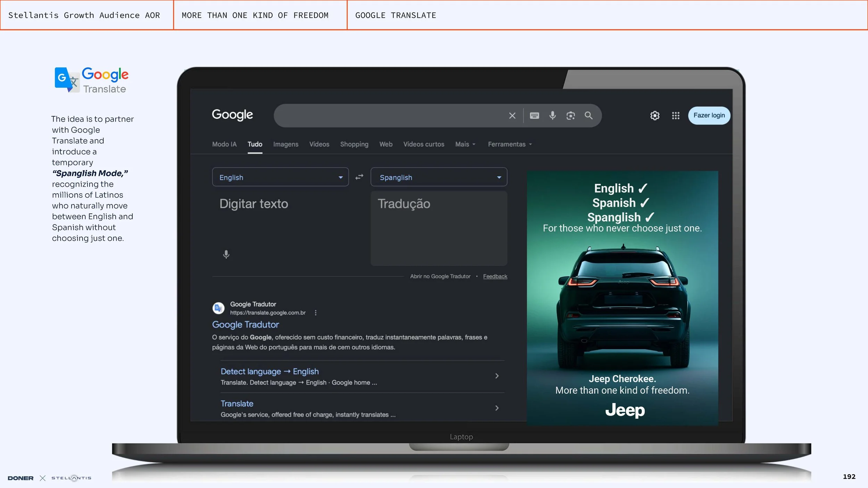This screenshot has width=868, height=488.
Task: Swap languages with the arrows icon
Action: point(359,177)
